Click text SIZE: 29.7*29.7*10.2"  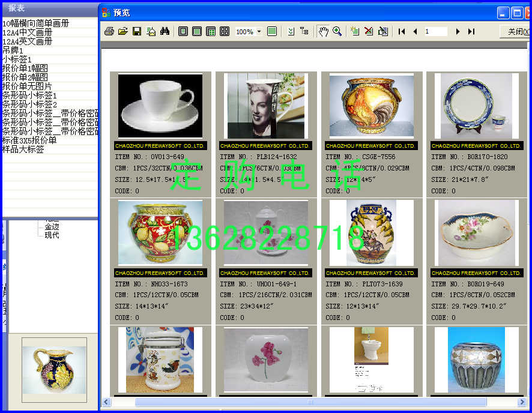click(468, 306)
